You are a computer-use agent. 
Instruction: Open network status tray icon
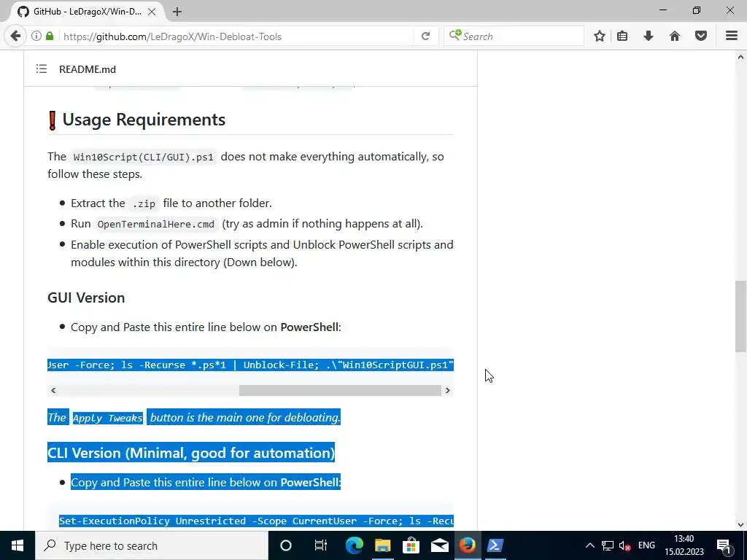click(608, 545)
